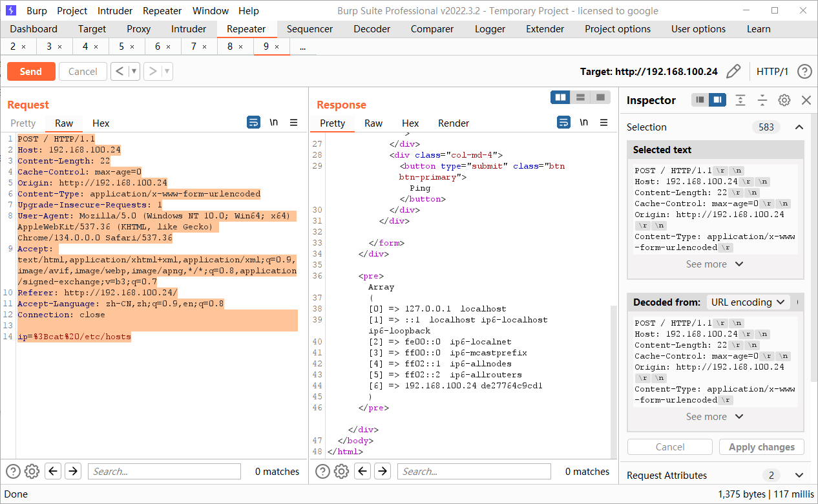Expand See more under Selected text
Viewport: 818px width, 504px height.
714,264
